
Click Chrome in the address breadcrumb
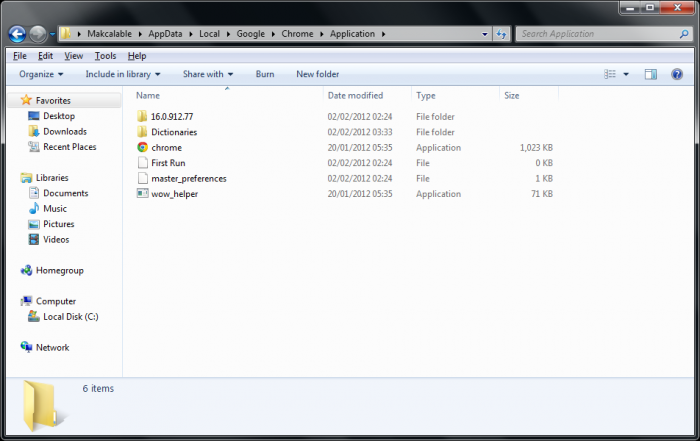297,34
